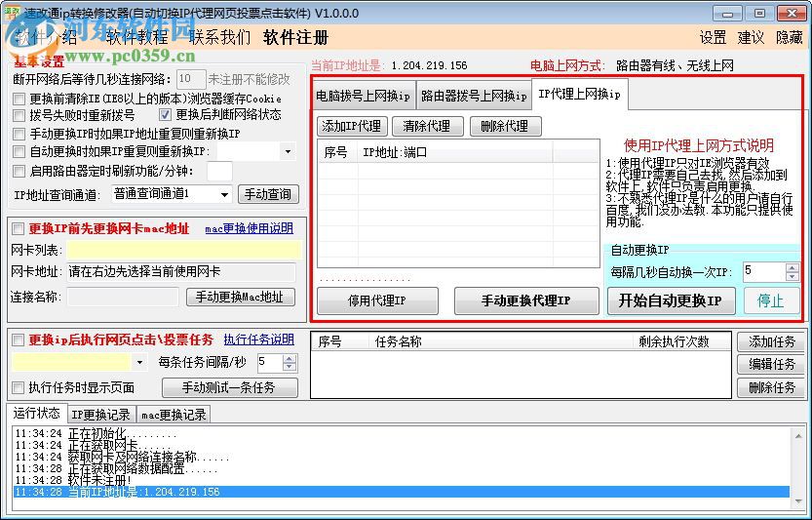Click 清除代理 button

pos(427,126)
